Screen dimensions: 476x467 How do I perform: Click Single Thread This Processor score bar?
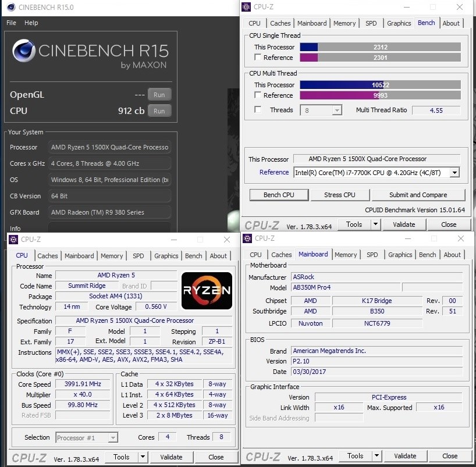coord(381,47)
